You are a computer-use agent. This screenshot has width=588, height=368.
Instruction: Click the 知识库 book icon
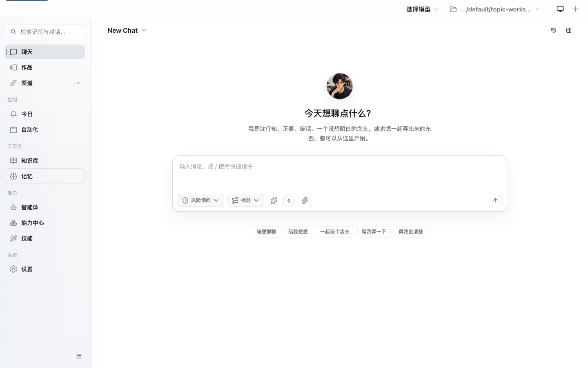13,161
